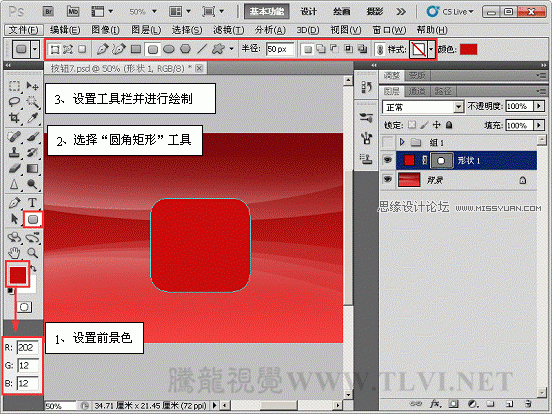Select the Rounded Rectangle tool in toolbox
This screenshot has height=414, width=552.
[x=33, y=219]
